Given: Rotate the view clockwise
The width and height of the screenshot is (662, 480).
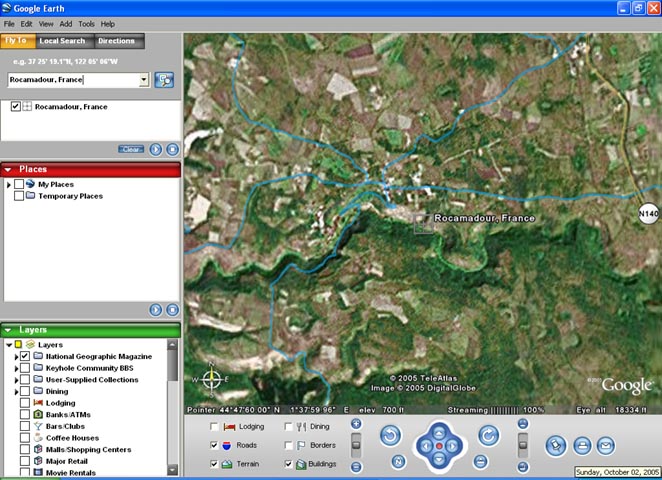Looking at the screenshot, I should (489, 435).
